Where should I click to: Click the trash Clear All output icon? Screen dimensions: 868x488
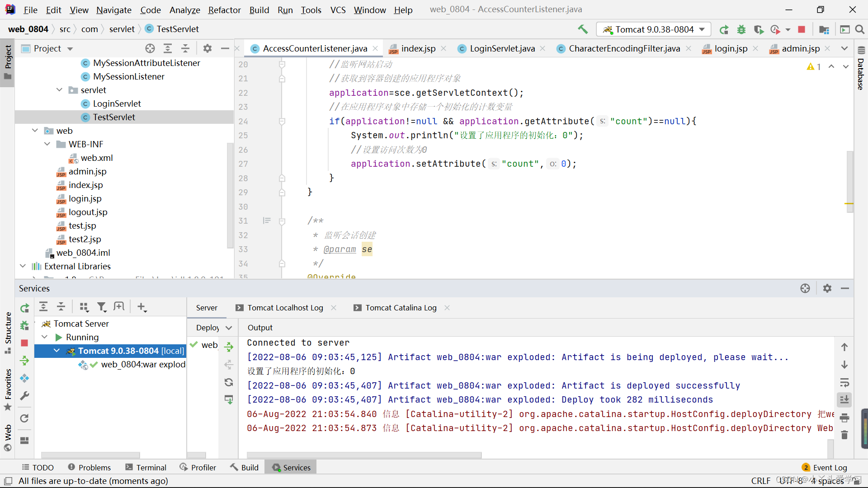844,435
